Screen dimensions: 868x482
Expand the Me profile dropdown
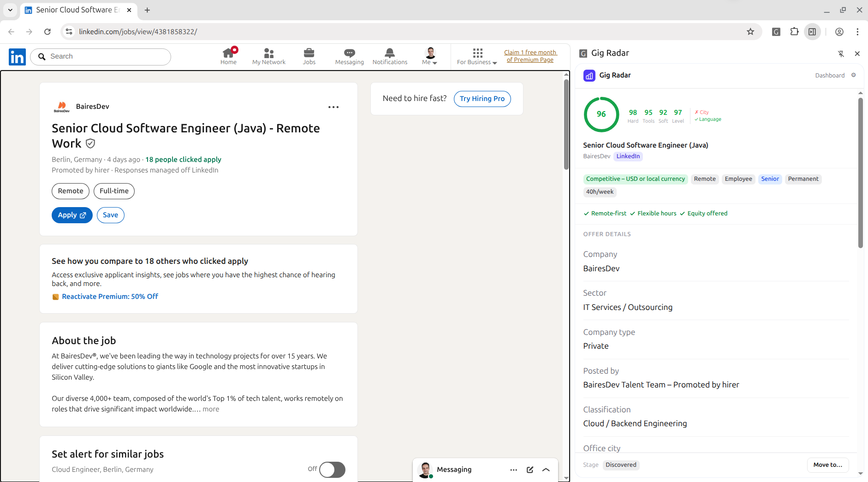pos(430,56)
